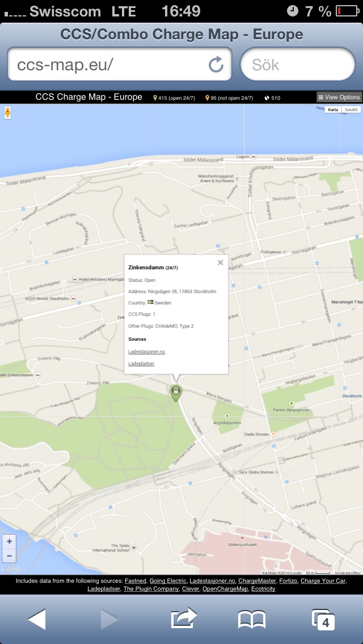Open the OpenChargeMap footer link
The image size is (363, 644).
(225, 589)
